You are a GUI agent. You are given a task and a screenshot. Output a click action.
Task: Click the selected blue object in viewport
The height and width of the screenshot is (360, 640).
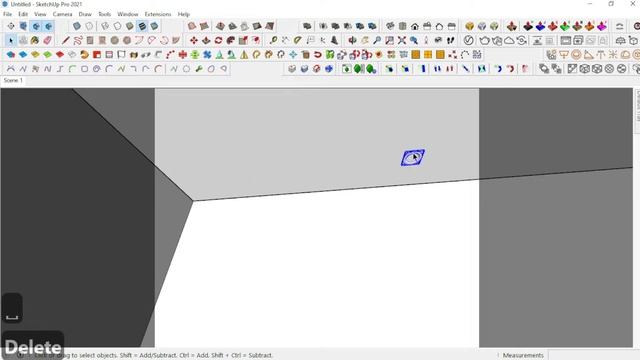(x=413, y=158)
